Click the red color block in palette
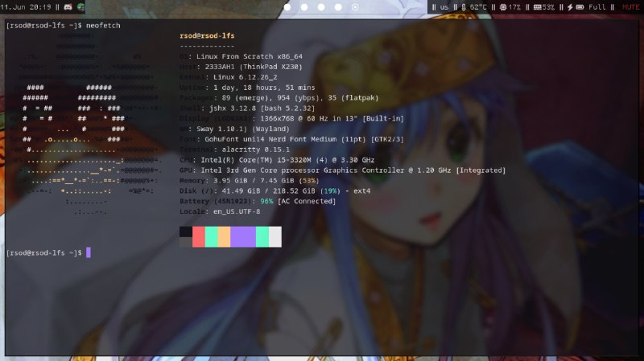This screenshot has width=644, height=361. click(198, 236)
